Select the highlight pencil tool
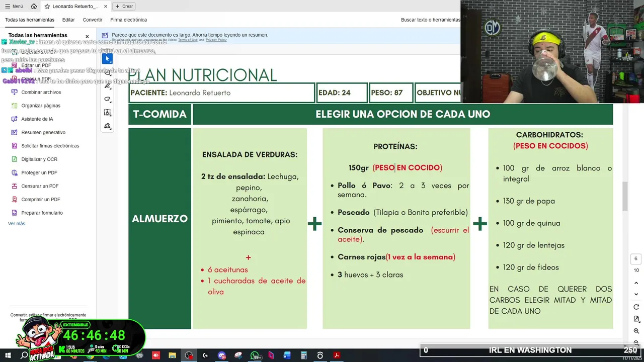Screen dimensions: 644x362 point(108,85)
